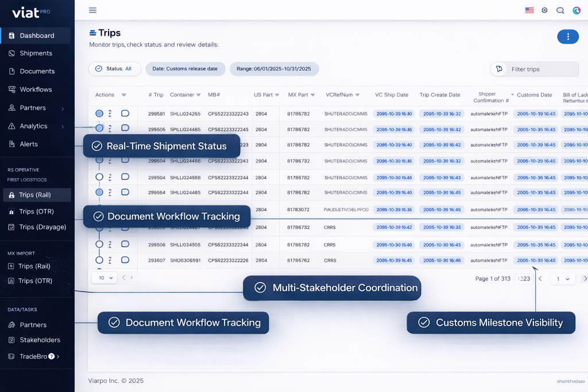Open Trips (Drayage) in the sidebar
This screenshot has width=588, height=392.
(x=42, y=227)
